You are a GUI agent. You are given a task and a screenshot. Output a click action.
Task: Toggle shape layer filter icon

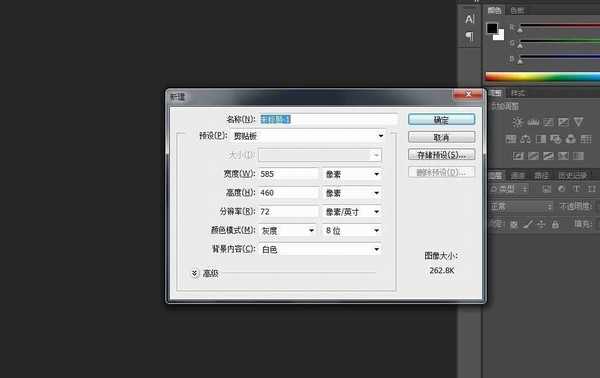(x=592, y=189)
